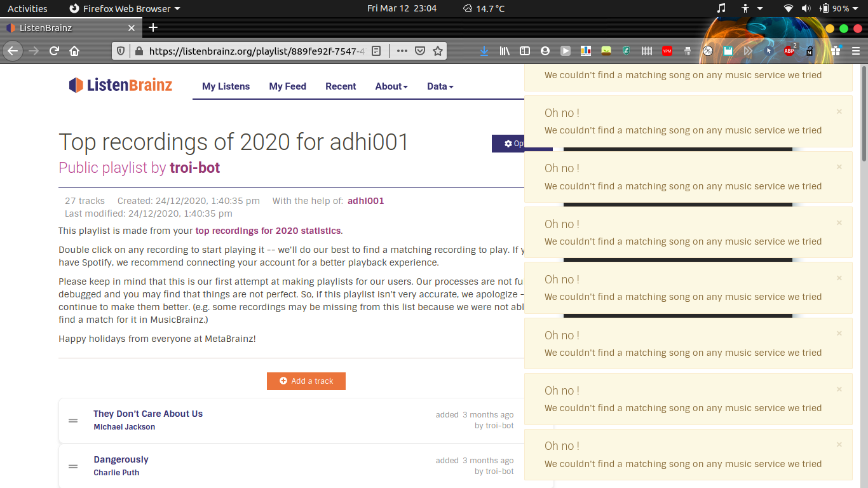Open What's New gift icon
The height and width of the screenshot is (488, 868).
click(x=836, y=51)
